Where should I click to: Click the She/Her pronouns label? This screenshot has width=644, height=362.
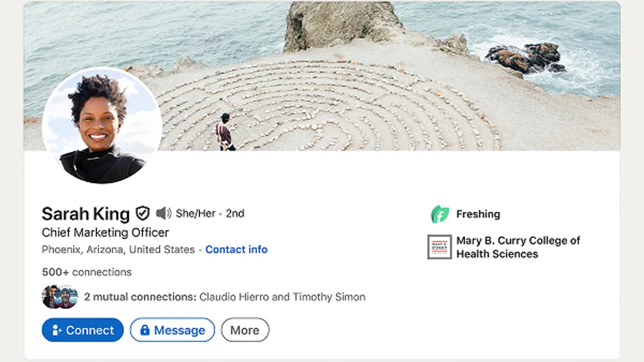click(x=195, y=213)
